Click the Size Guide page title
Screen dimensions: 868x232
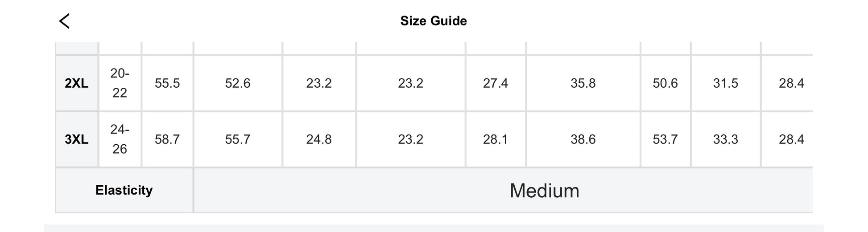[x=433, y=21]
